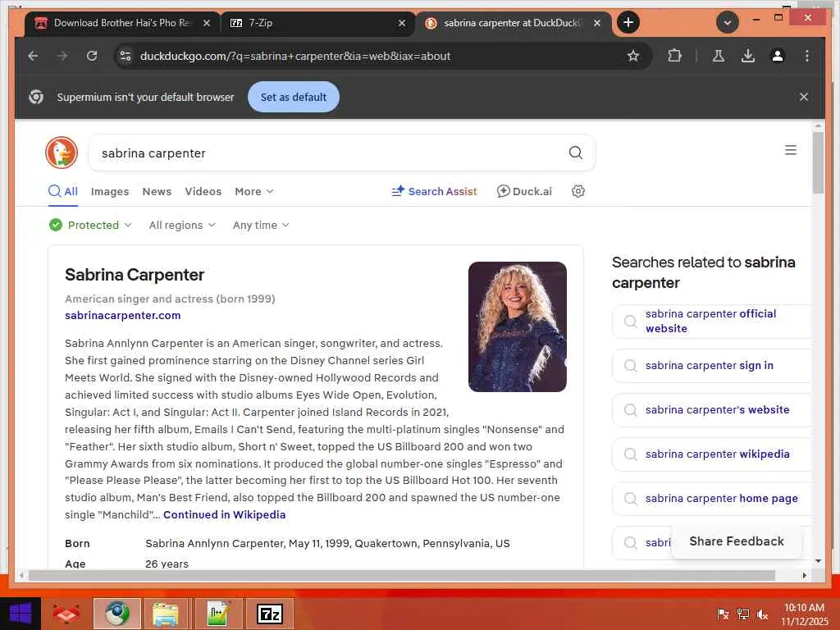Open Continued in Wikipedia link

(225, 514)
